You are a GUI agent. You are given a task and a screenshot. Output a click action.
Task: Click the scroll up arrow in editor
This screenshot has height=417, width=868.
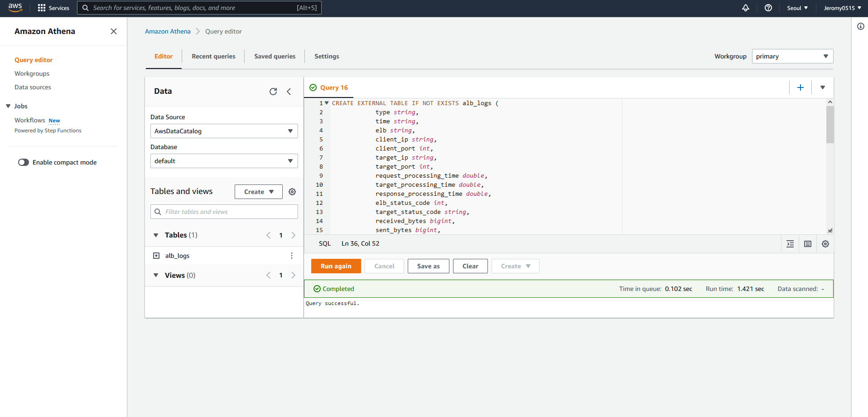[x=830, y=102]
